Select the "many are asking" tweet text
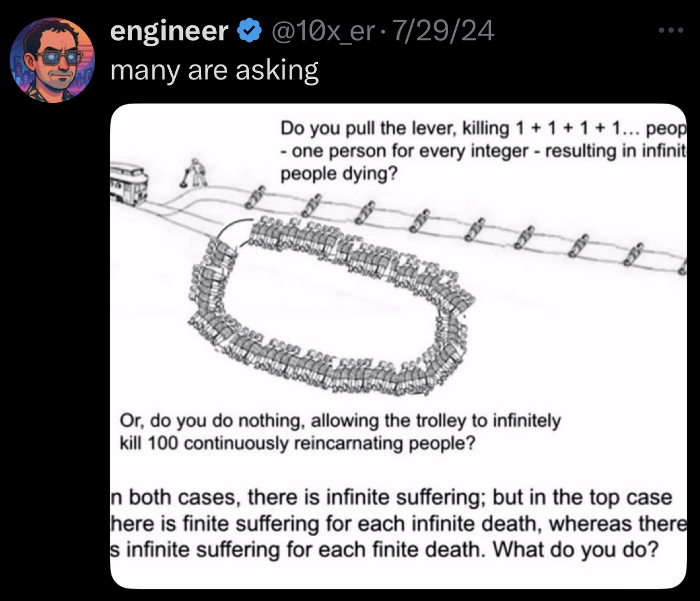700x601 pixels. (214, 71)
